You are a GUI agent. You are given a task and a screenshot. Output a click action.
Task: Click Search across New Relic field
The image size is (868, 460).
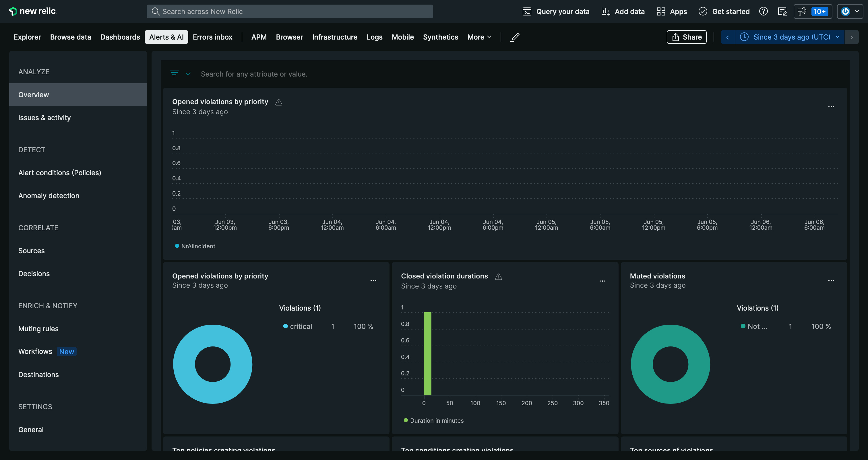tap(289, 11)
